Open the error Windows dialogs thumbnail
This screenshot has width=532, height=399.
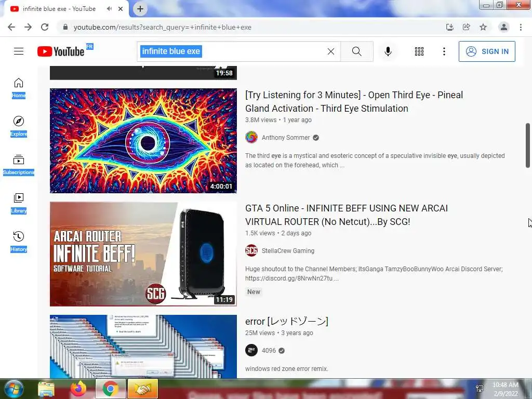143,347
